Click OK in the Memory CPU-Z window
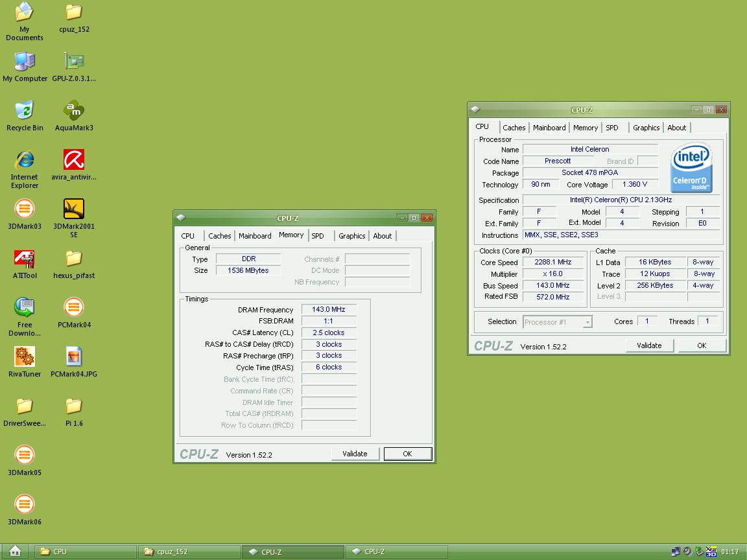Viewport: 747px width, 560px height. pos(407,454)
